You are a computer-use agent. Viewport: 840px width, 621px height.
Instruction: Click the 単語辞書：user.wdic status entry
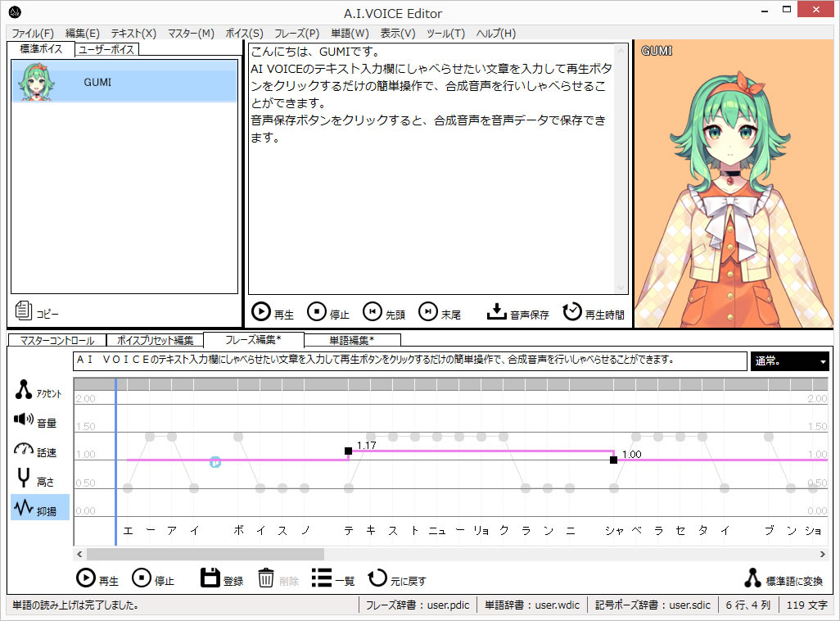coord(532,605)
